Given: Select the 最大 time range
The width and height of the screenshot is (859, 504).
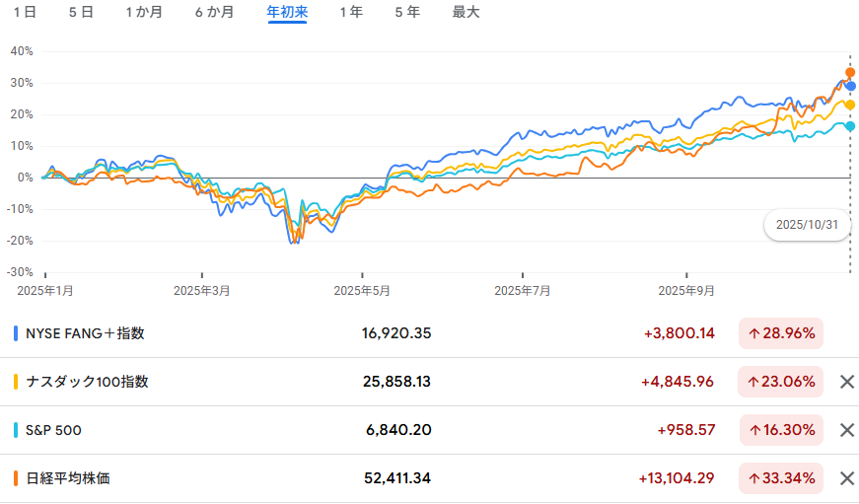Looking at the screenshot, I should 465,13.
